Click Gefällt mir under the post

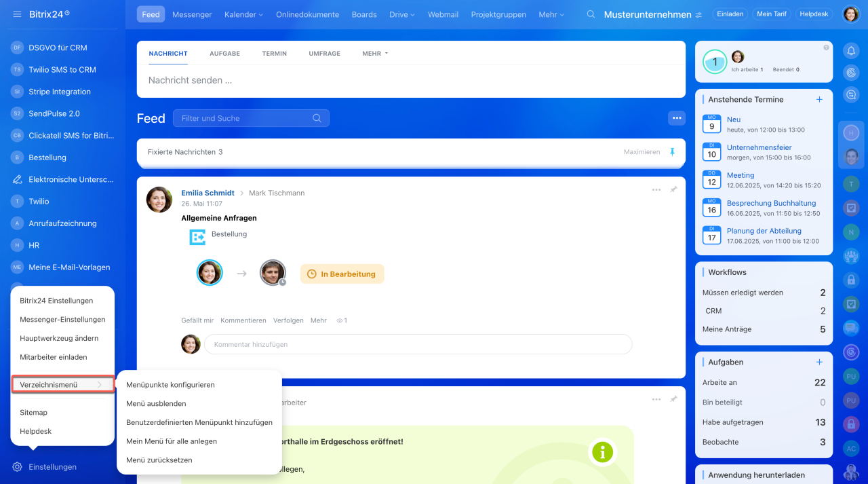pos(197,320)
